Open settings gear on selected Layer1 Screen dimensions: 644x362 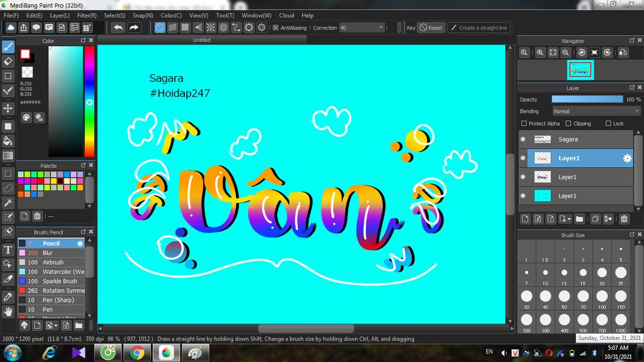point(627,158)
